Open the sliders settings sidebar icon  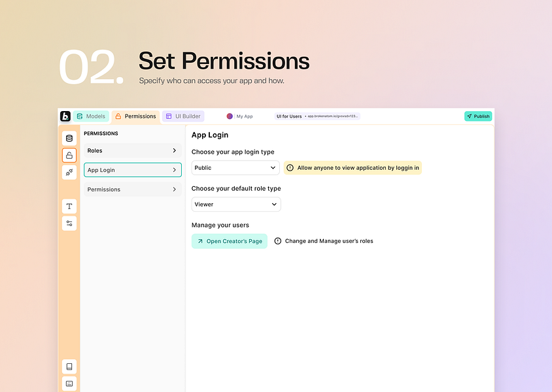[69, 223]
